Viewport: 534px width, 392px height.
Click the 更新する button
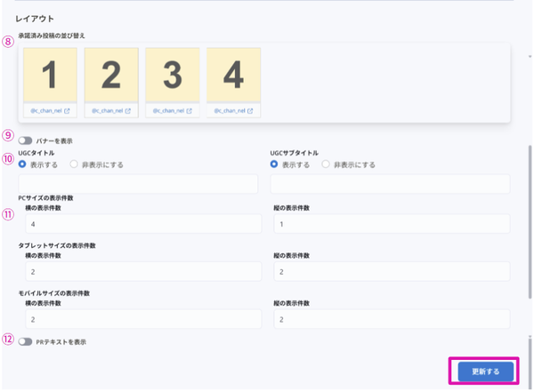(486, 372)
